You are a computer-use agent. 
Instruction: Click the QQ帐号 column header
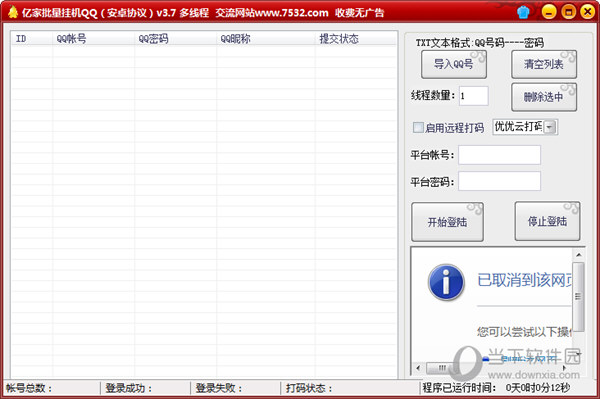[x=93, y=39]
